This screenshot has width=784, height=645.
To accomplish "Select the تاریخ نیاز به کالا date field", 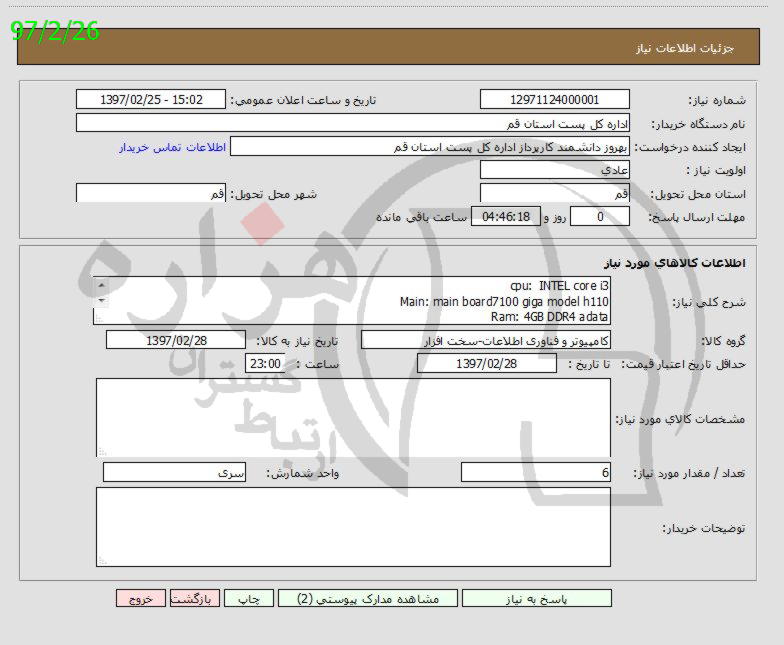I will [176, 341].
